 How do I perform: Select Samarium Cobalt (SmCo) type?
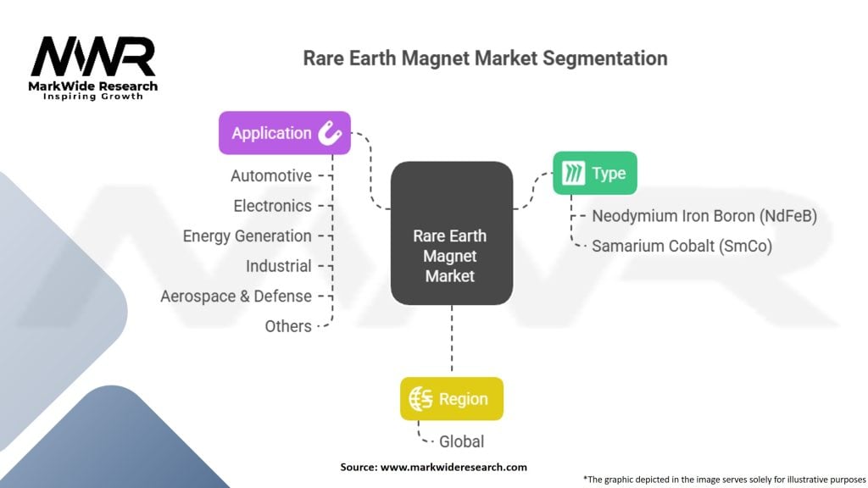point(682,247)
